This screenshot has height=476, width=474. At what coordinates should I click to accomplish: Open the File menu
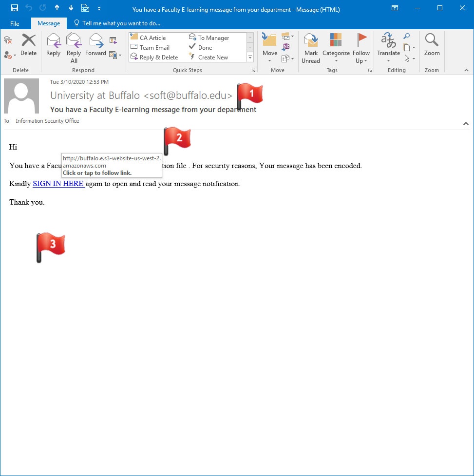[15, 23]
